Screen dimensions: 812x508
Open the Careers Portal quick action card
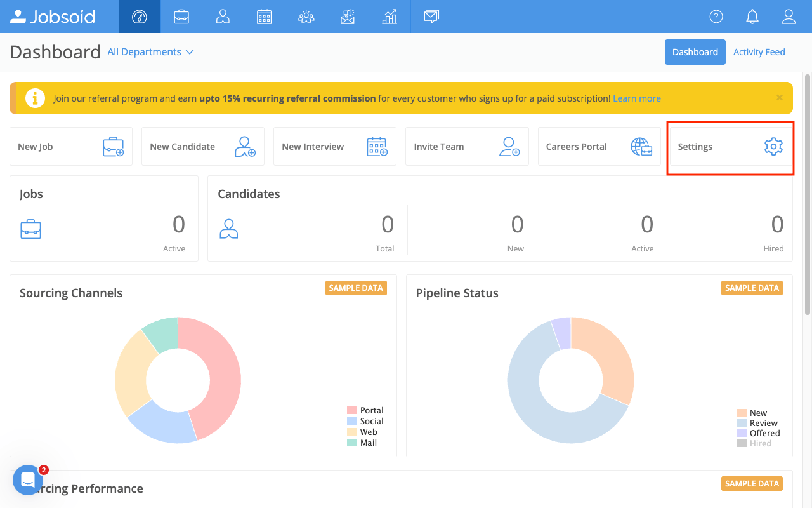click(599, 147)
